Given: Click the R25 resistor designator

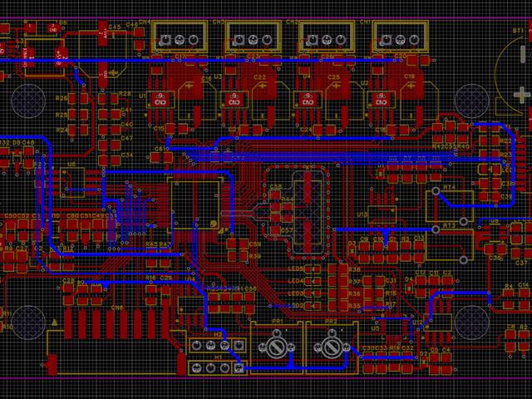Looking at the screenshot, I should pyautogui.click(x=62, y=115).
